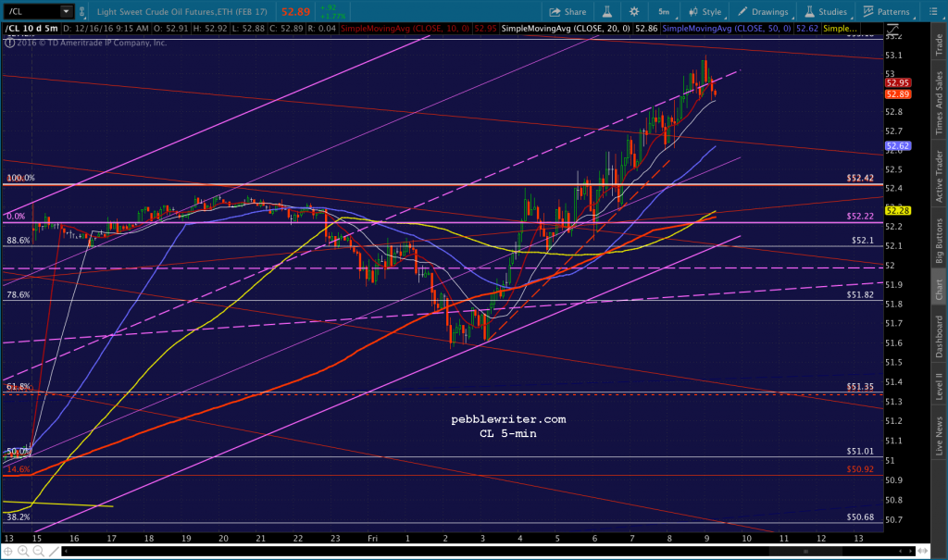The image size is (948, 560).
Task: Open chart settings gear icon
Action: point(634,11)
